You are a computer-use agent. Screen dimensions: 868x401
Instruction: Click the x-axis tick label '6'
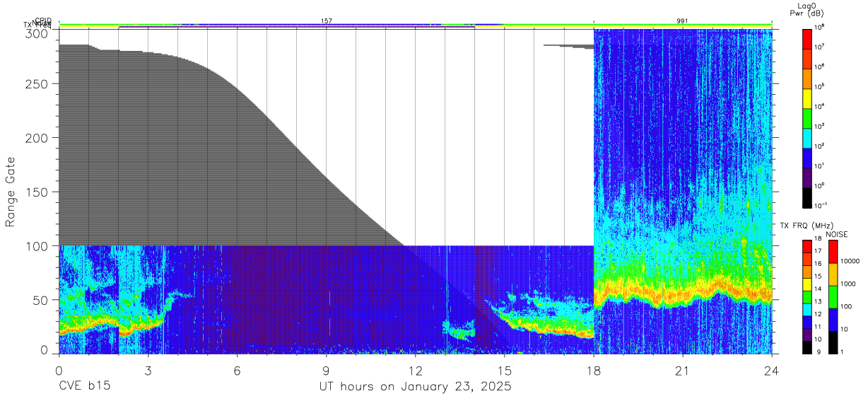click(x=237, y=371)
